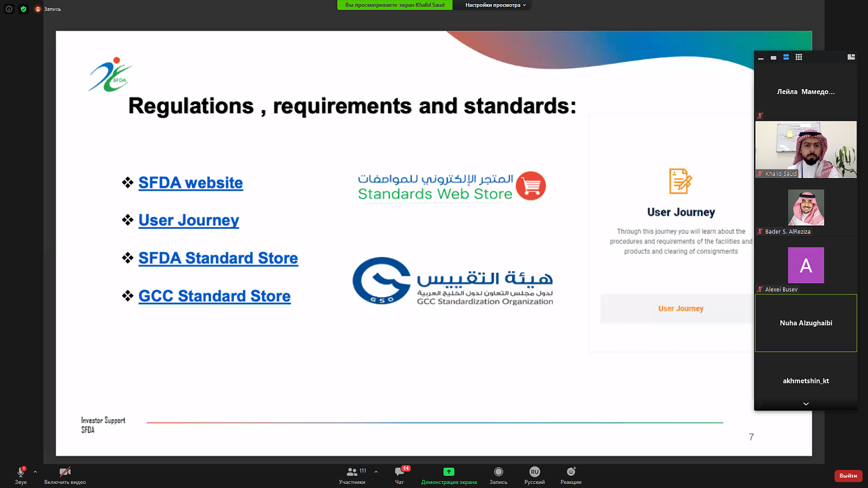Open the Участники participants panel
Image resolution: width=868 pixels, height=488 pixels.
[352, 475]
